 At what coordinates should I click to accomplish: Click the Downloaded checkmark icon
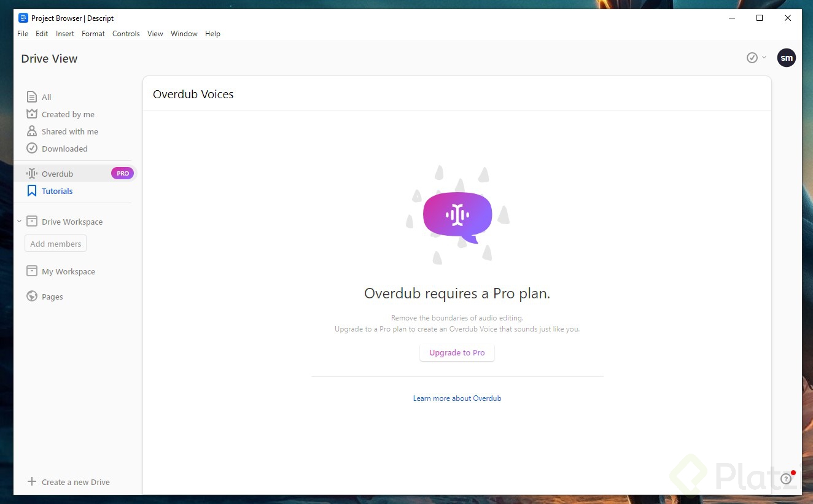coord(31,148)
